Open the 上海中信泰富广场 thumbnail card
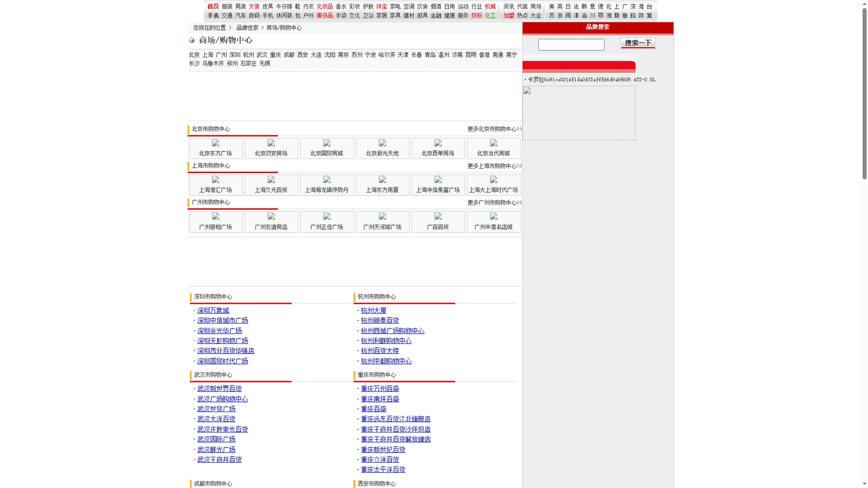Image resolution: width=868 pixels, height=488 pixels. click(x=438, y=185)
